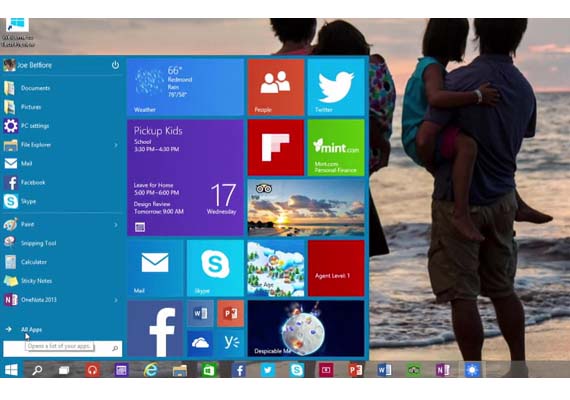The height and width of the screenshot is (400, 570).
Task: Launch the Flipboard tile
Action: pyautogui.click(x=276, y=148)
